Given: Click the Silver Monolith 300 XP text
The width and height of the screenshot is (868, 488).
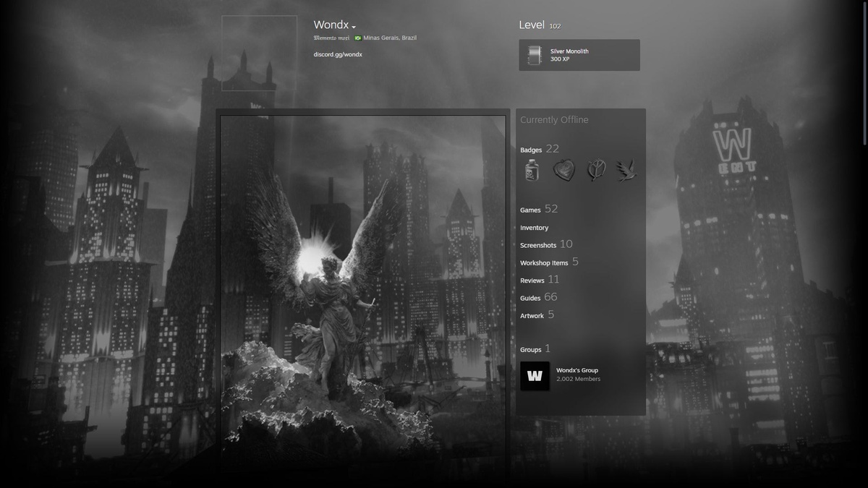Looking at the screenshot, I should pos(569,55).
